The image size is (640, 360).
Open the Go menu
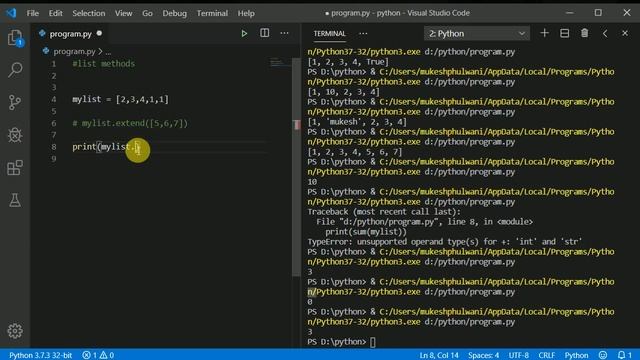point(147,13)
